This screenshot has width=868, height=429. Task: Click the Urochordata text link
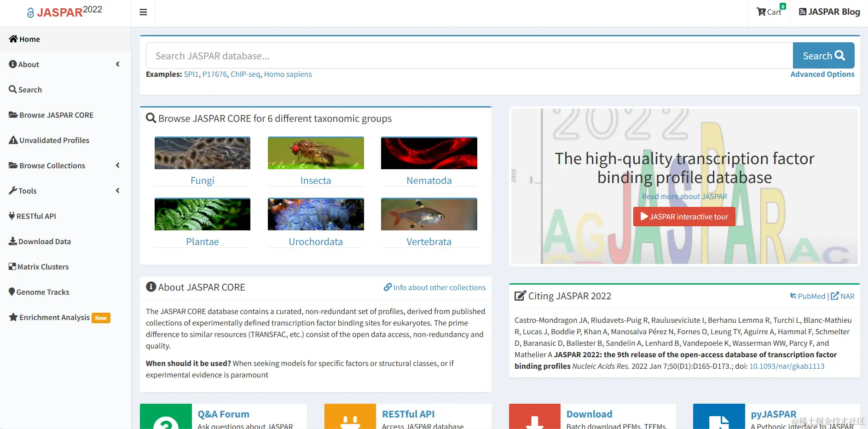[x=316, y=241]
